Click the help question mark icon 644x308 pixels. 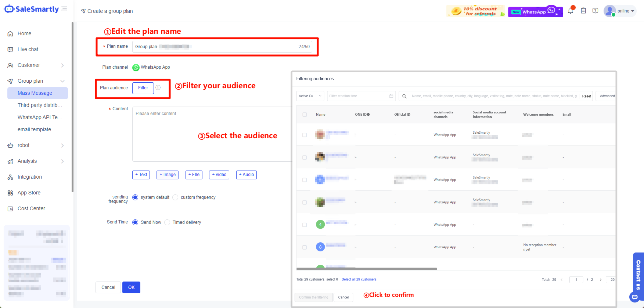click(x=595, y=11)
